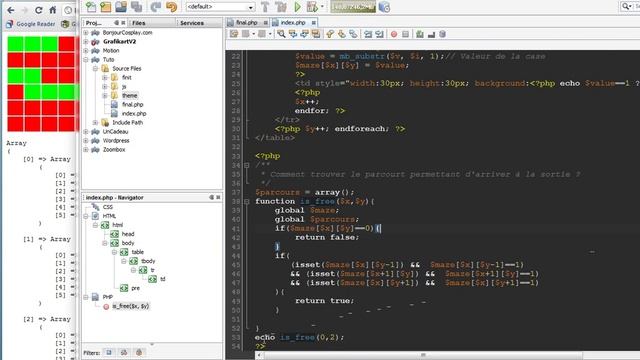Screen dimensions: 640x360
Task: Select the index.php editor tab
Action: coord(293,22)
